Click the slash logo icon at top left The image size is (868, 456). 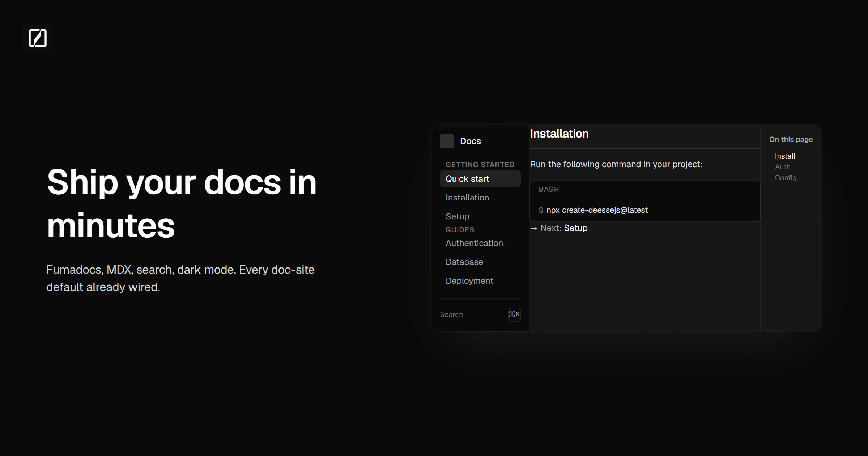pos(38,38)
